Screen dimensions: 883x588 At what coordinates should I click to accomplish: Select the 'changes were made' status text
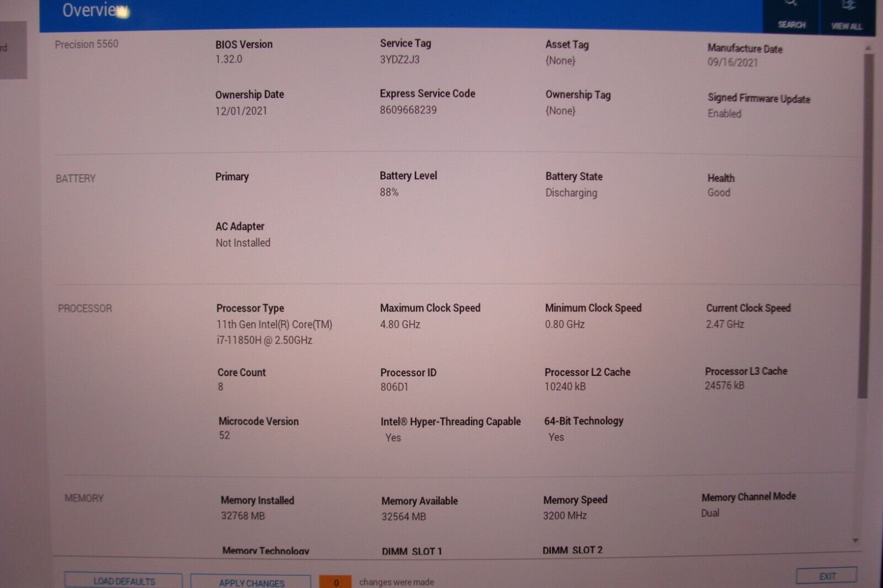point(396,582)
